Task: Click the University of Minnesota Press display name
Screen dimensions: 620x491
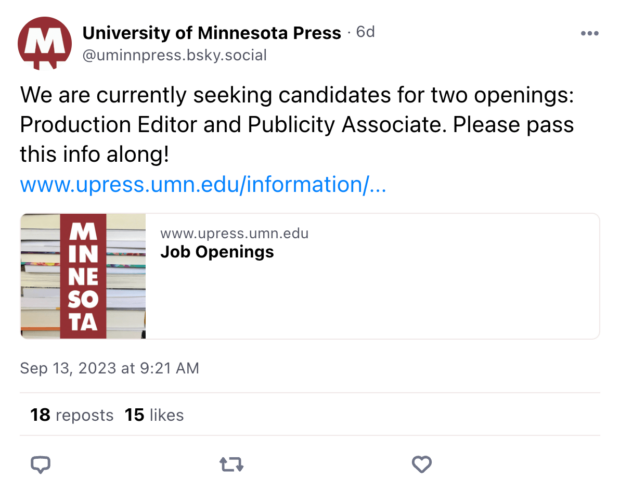Action: [211, 33]
